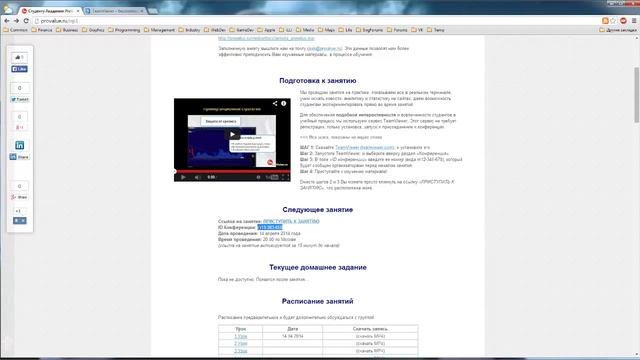Open the URL link at page top
The height and width of the screenshot is (360, 640).
pyautogui.click(x=266, y=38)
